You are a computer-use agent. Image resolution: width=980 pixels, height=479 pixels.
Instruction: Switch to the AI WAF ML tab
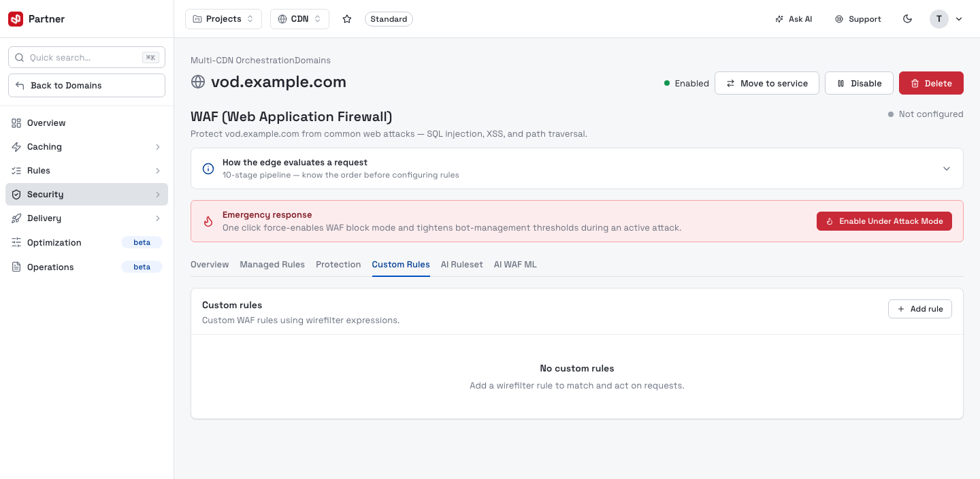point(515,265)
